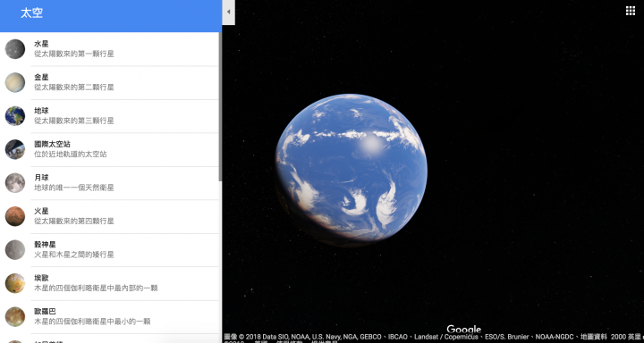Click the Mars (火星) thumbnail icon

tap(15, 216)
